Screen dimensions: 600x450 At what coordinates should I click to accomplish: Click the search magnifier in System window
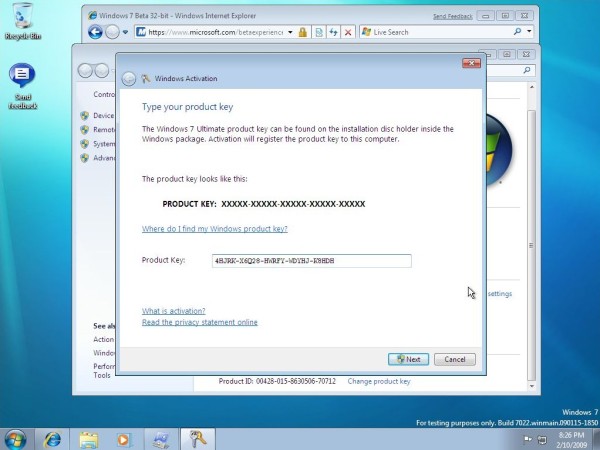click(527, 70)
